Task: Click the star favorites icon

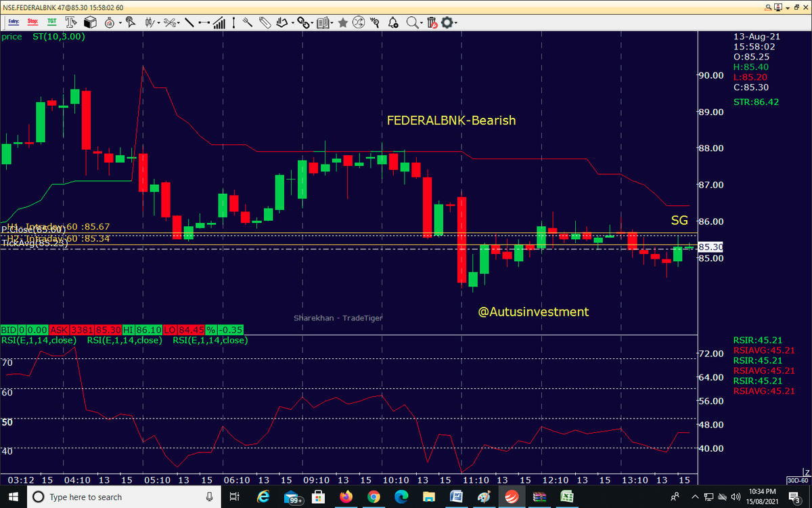Action: (343, 22)
